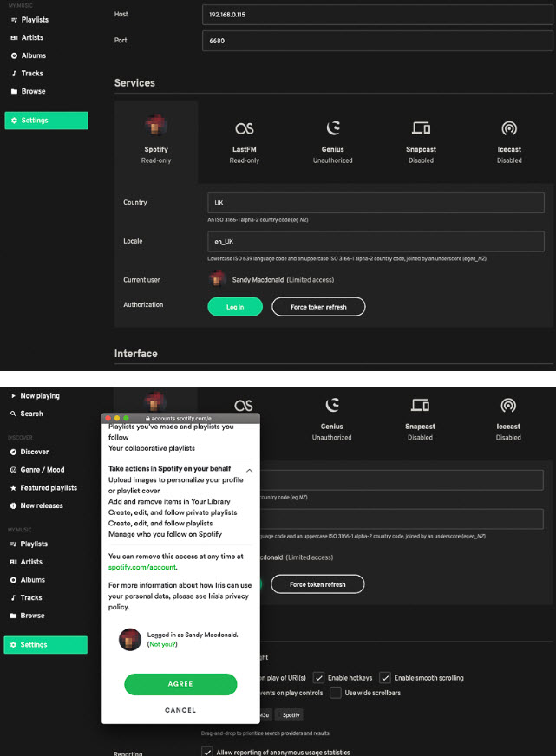Go to Featured playlists
The image size is (556, 756).
click(x=49, y=488)
